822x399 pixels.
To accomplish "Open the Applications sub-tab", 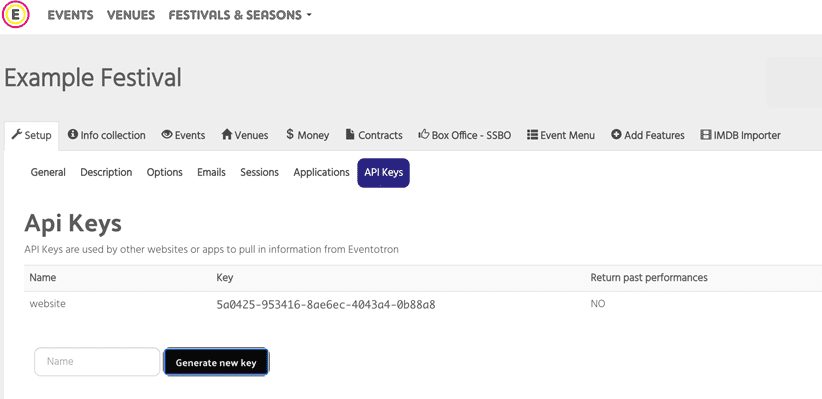I will pos(321,172).
